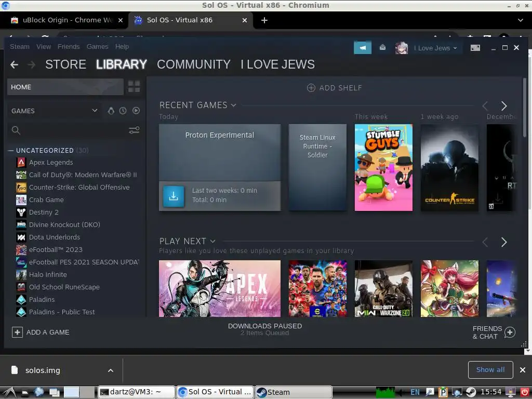The image size is (532, 399).
Task: Open the Steam inbox envelope icon
Action: pos(382,48)
